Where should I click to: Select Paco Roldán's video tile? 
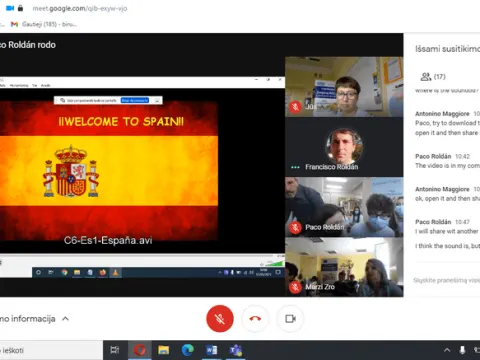click(x=344, y=207)
